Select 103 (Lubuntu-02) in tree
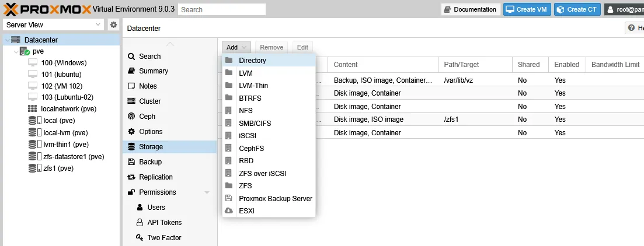644x246 pixels. coord(62,97)
